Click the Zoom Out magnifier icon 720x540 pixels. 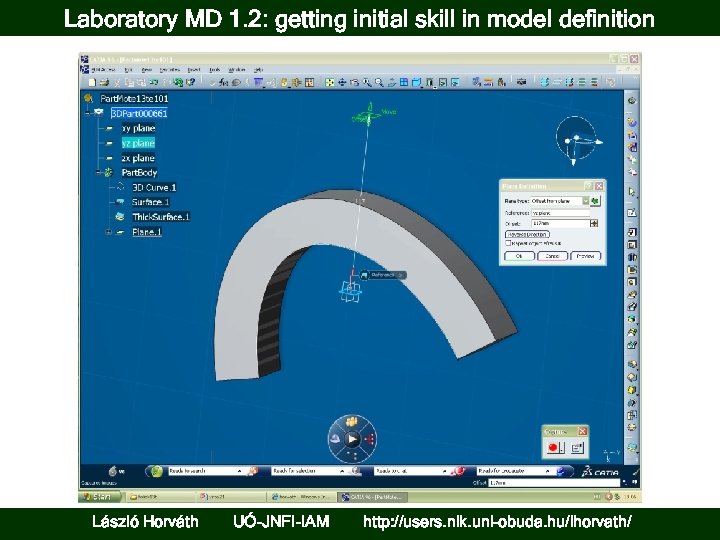(x=379, y=83)
